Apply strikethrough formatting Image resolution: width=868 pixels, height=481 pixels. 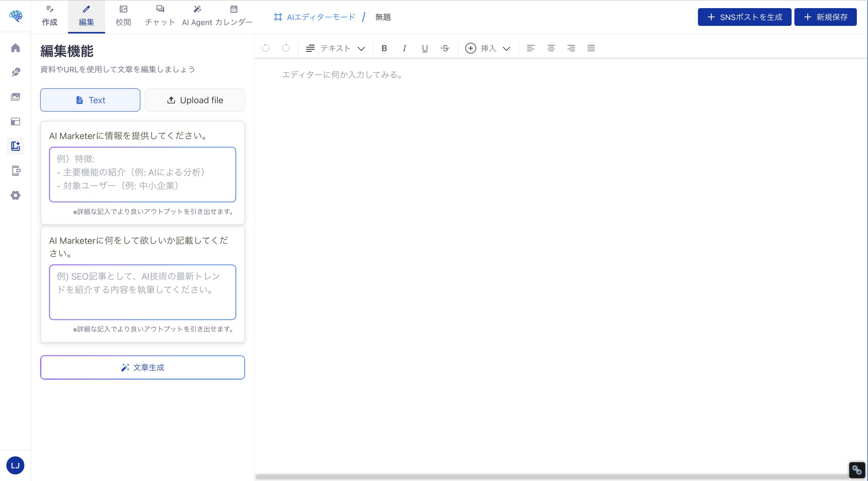pyautogui.click(x=445, y=48)
